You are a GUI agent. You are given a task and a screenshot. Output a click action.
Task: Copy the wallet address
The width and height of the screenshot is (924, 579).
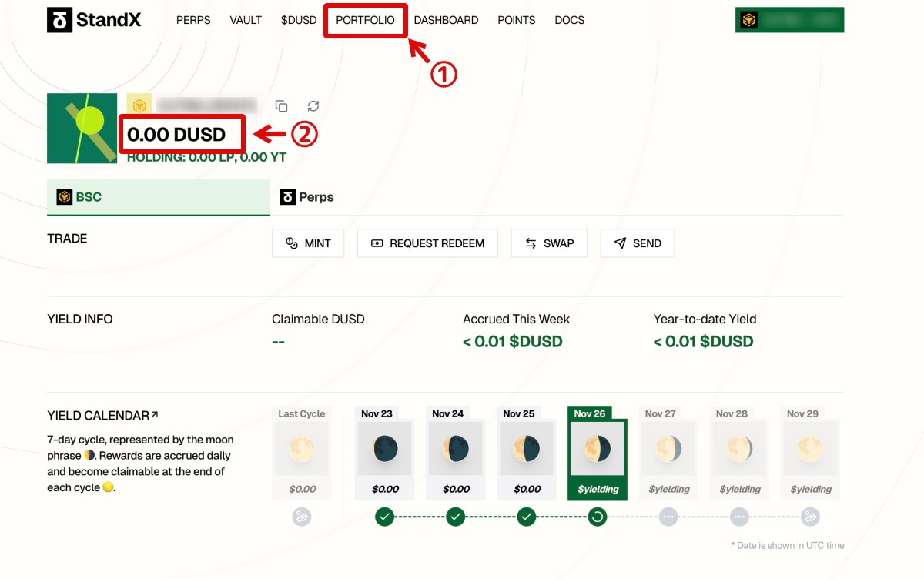(282, 106)
